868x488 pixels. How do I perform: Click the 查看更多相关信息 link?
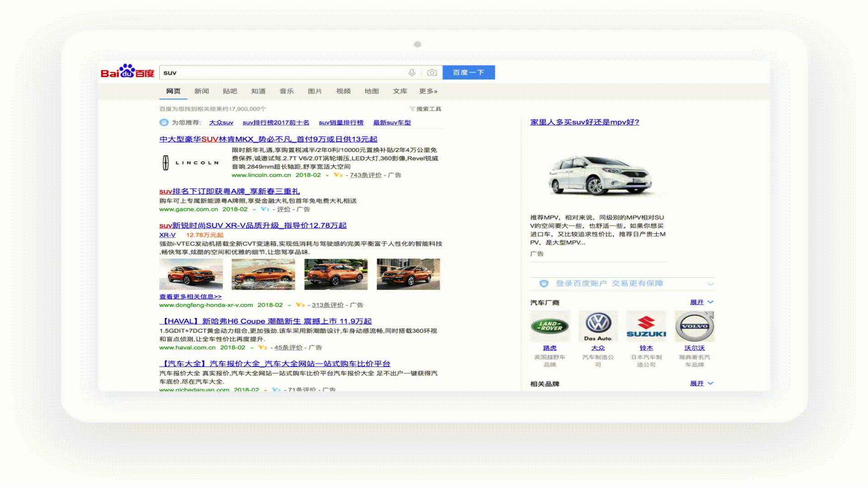coord(190,297)
